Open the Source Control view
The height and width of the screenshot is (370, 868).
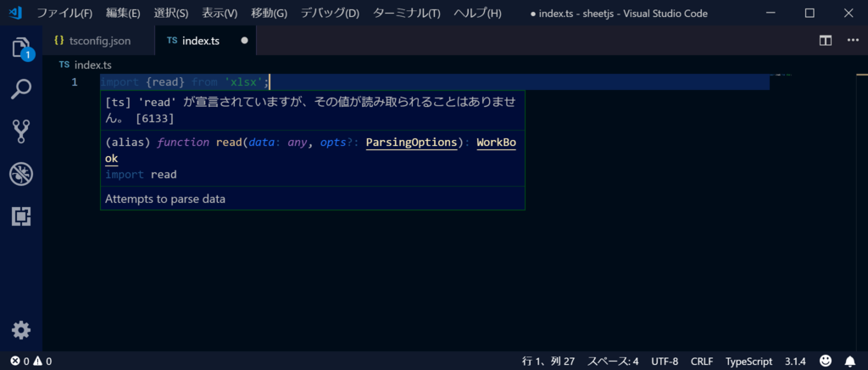coord(21,132)
